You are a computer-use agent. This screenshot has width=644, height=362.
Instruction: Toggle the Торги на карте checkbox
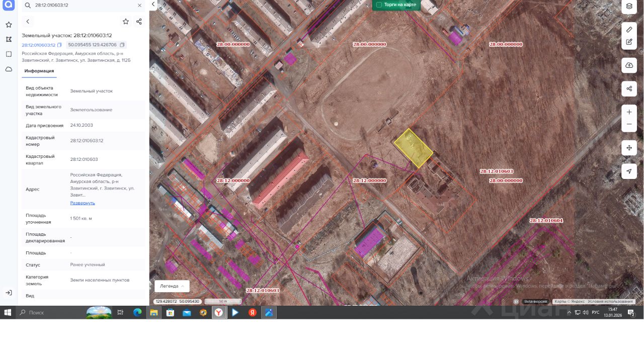pyautogui.click(x=379, y=5)
